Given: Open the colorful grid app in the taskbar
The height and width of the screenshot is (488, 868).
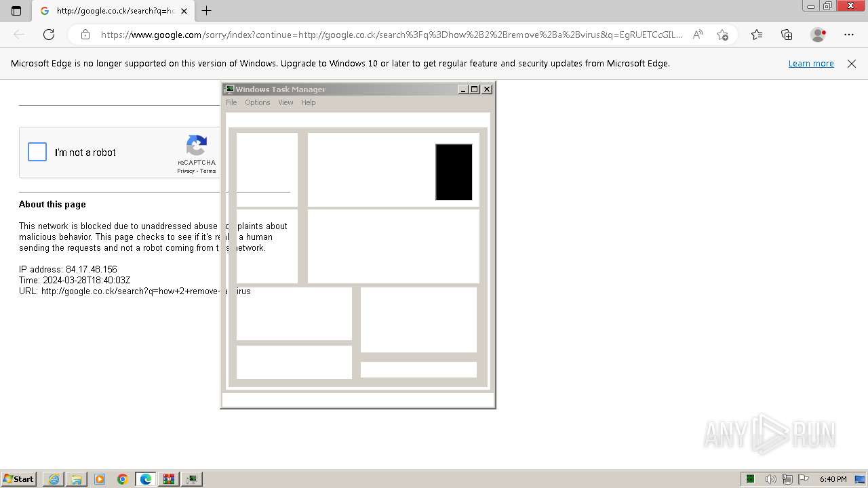Looking at the screenshot, I should point(169,479).
